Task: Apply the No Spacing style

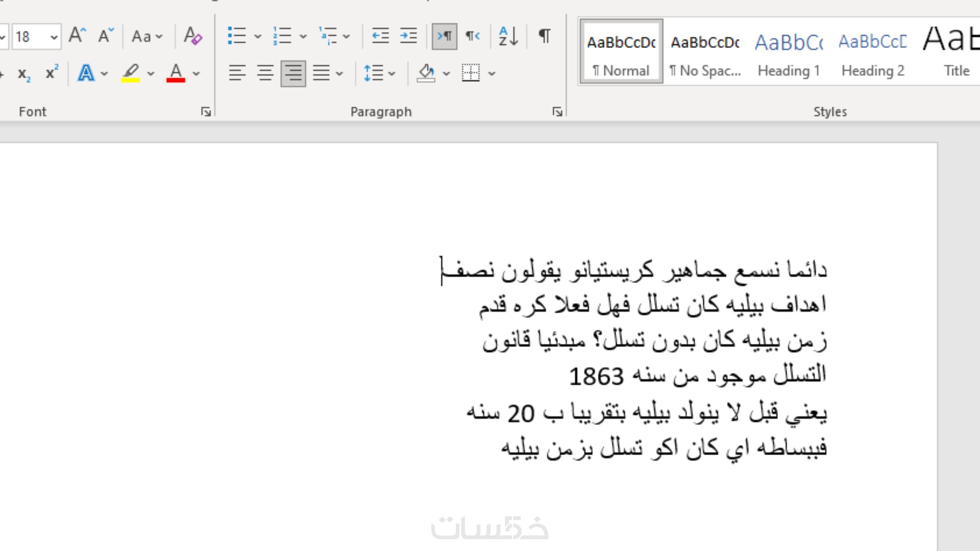Action: [x=705, y=52]
